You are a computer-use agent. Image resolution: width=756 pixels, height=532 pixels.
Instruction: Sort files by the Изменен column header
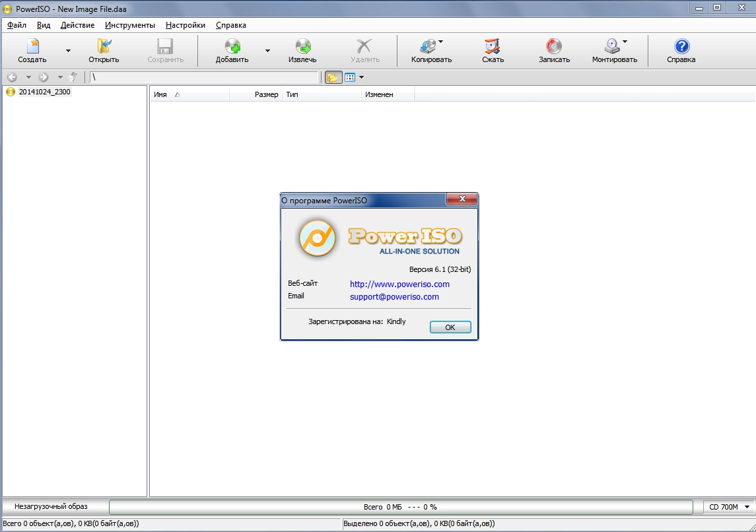(388, 94)
